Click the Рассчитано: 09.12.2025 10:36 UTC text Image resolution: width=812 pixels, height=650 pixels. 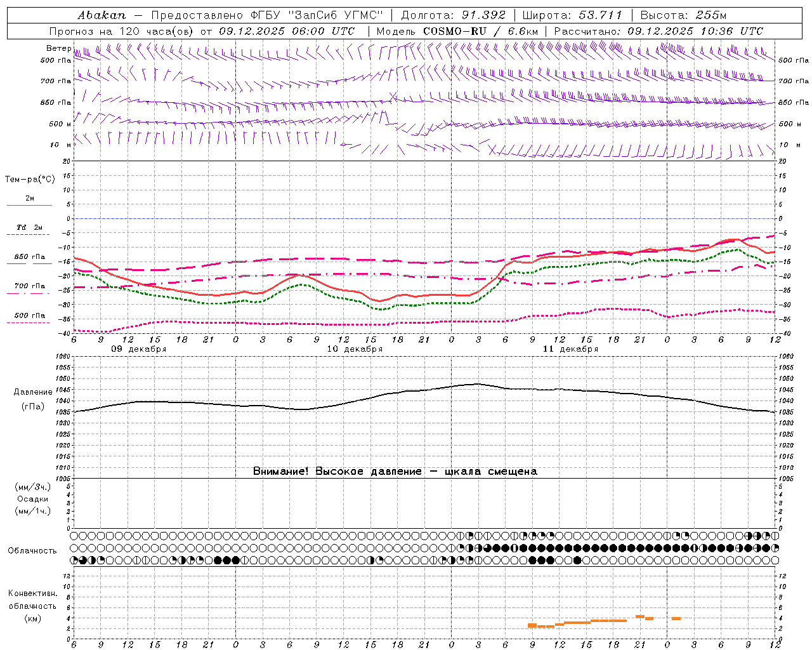(658, 31)
